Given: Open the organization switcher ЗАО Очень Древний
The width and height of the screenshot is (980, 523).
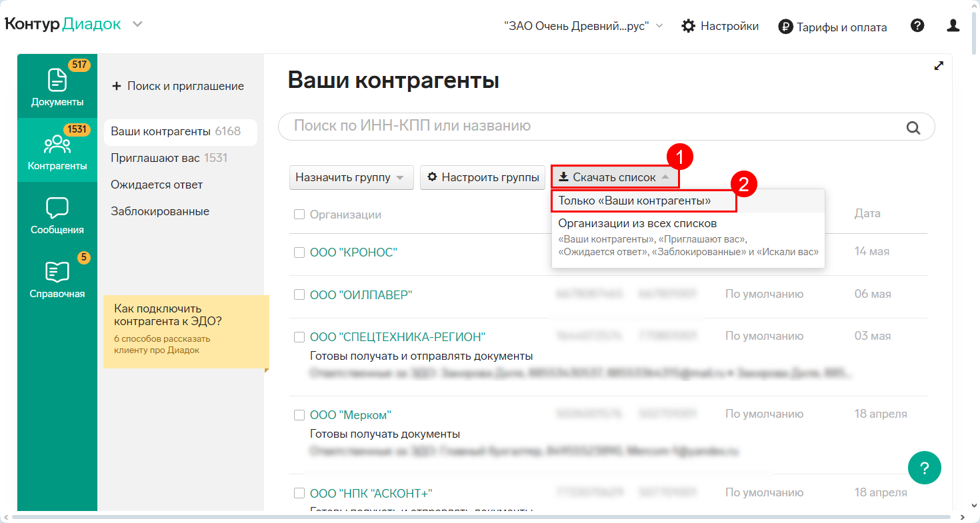Looking at the screenshot, I should 583,26.
